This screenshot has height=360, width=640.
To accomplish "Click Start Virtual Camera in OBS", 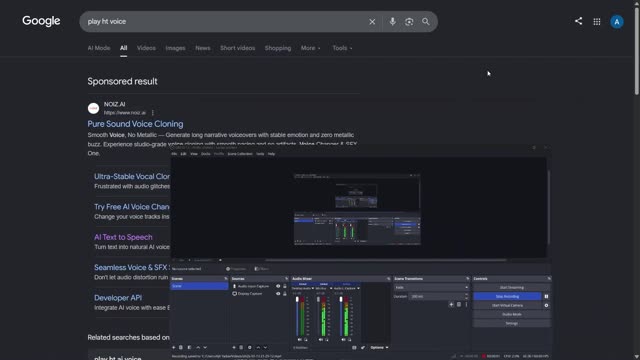I will (507, 305).
